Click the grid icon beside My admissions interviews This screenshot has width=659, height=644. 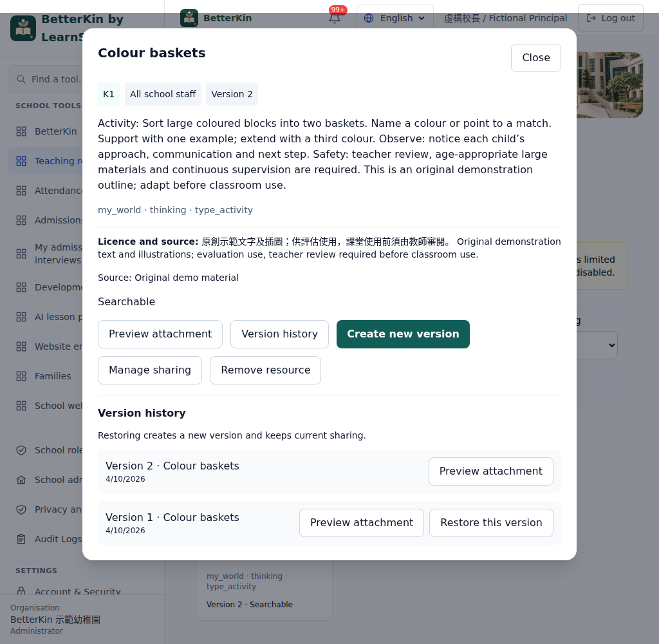coord(21,254)
